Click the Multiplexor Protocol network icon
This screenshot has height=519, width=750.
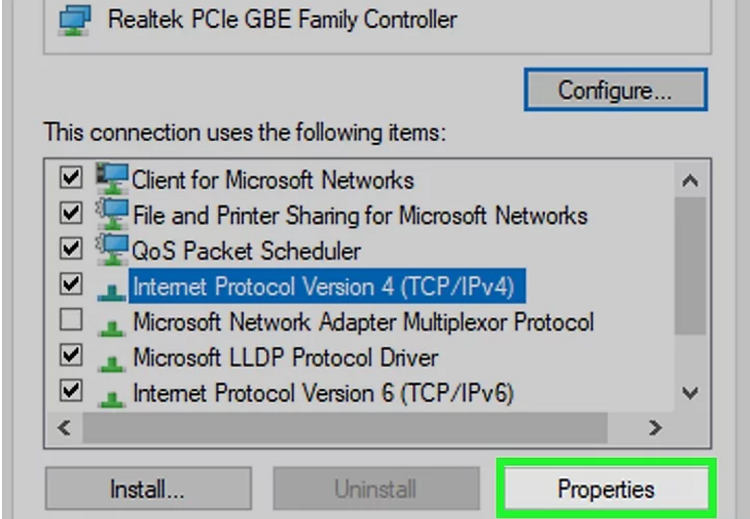[111, 328]
